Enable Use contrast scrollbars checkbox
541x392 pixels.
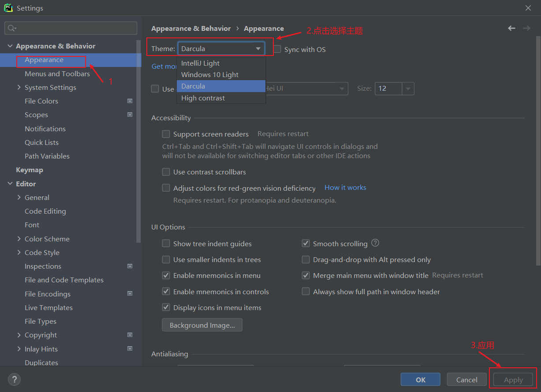coord(166,172)
